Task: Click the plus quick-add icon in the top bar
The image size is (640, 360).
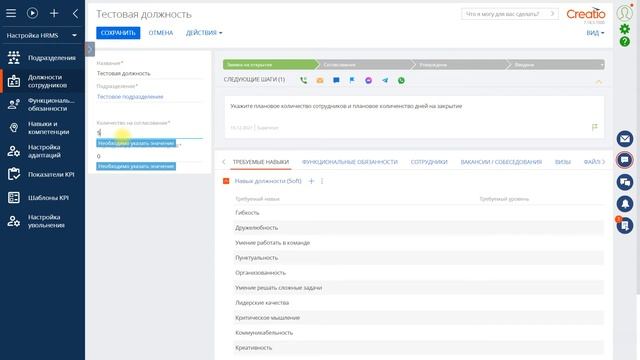Action: pos(54,13)
